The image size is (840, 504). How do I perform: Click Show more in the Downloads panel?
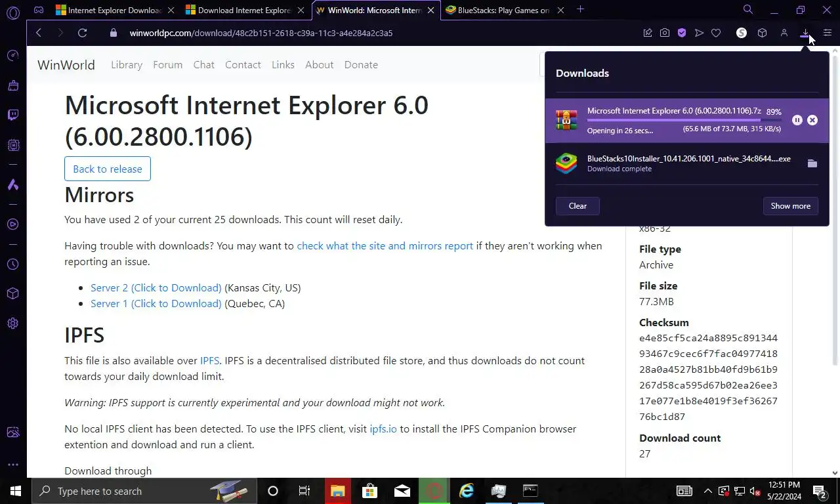pos(790,206)
